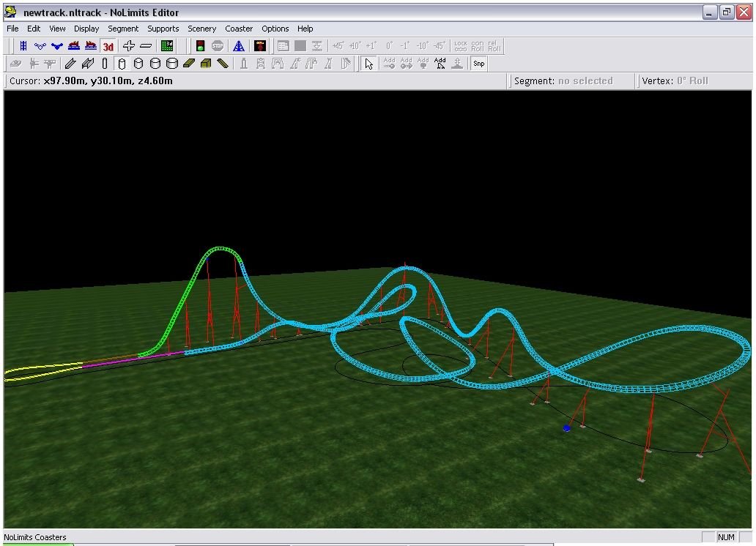
Task: Click the black Add node icon
Action: click(440, 64)
